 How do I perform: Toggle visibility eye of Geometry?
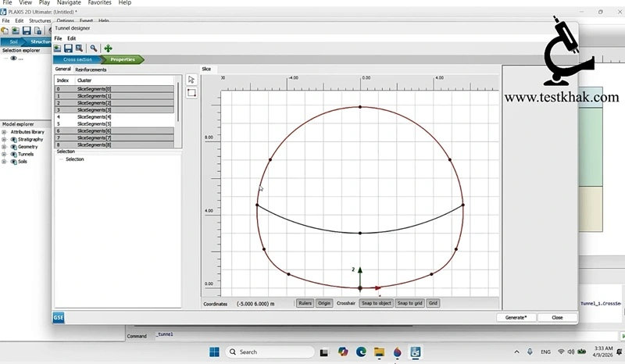[13, 147]
